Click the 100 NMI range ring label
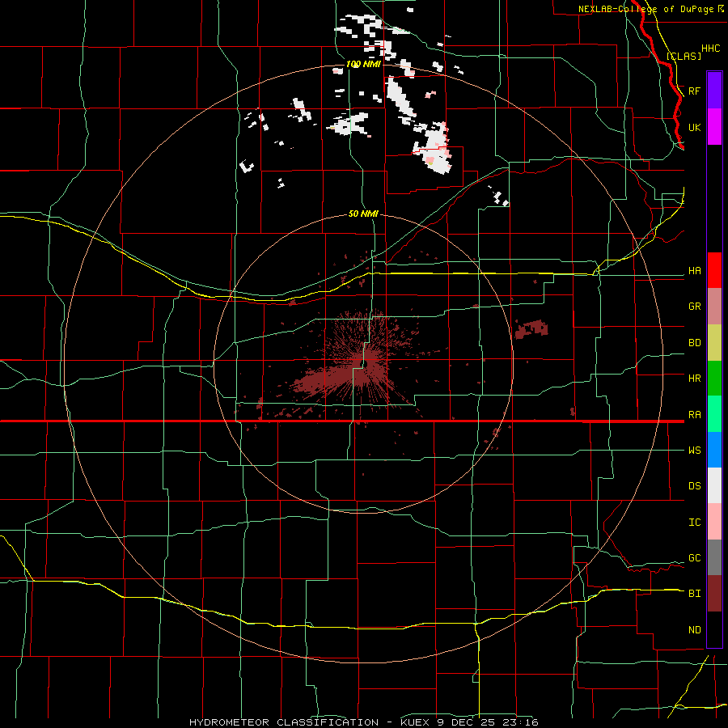Screen dimensions: 728x728 [x=363, y=64]
